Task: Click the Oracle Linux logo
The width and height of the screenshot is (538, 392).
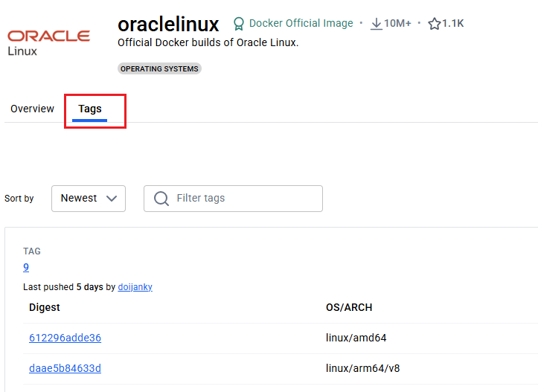Action: [48, 42]
